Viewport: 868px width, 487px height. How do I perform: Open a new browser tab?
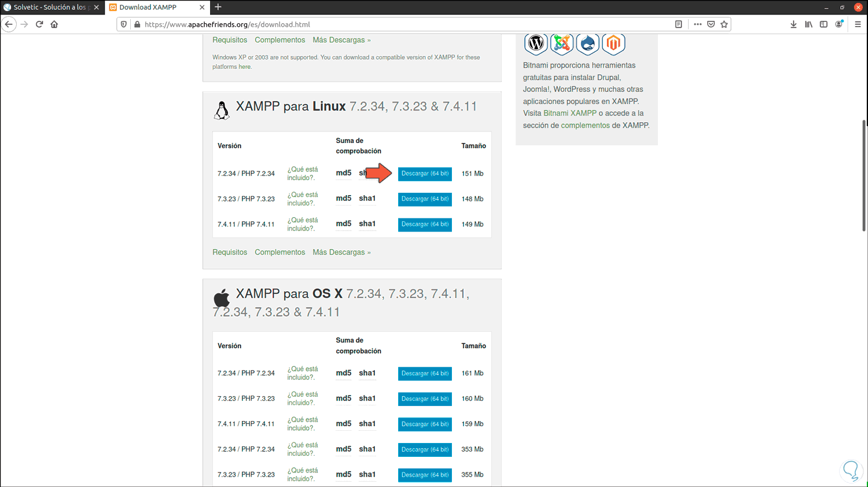[x=218, y=7]
